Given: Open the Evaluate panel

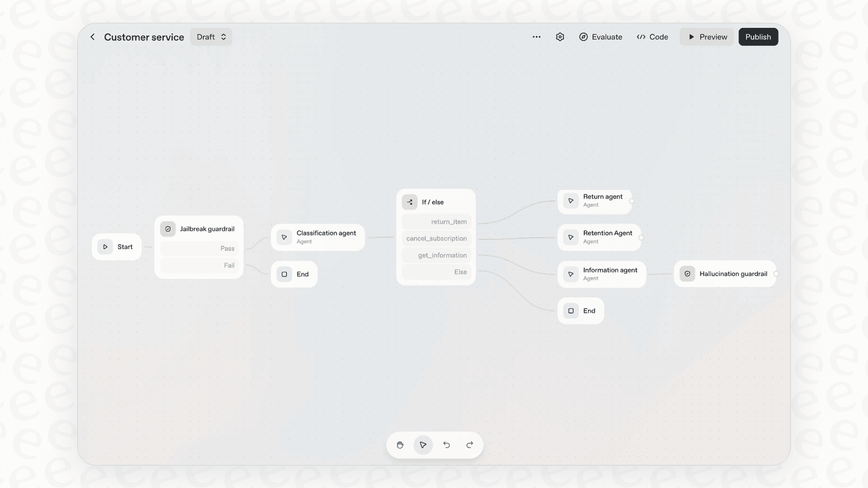Looking at the screenshot, I should 600,37.
